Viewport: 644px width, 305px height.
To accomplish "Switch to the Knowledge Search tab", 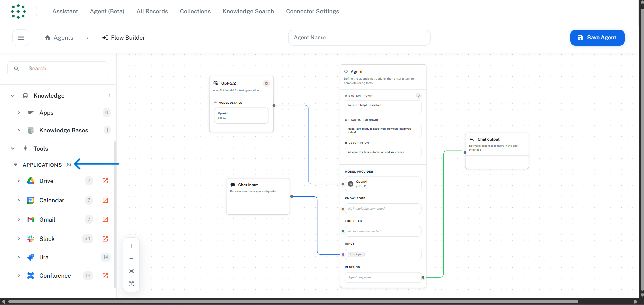I will (x=248, y=11).
